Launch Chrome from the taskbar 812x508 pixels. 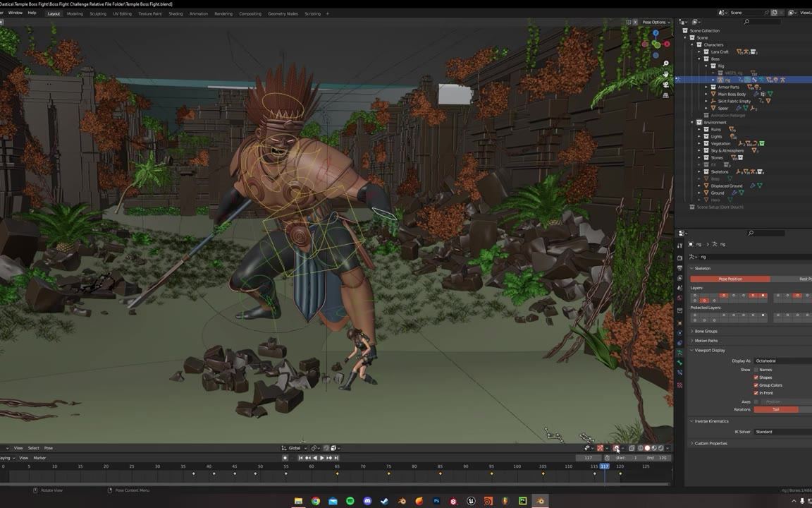point(316,501)
